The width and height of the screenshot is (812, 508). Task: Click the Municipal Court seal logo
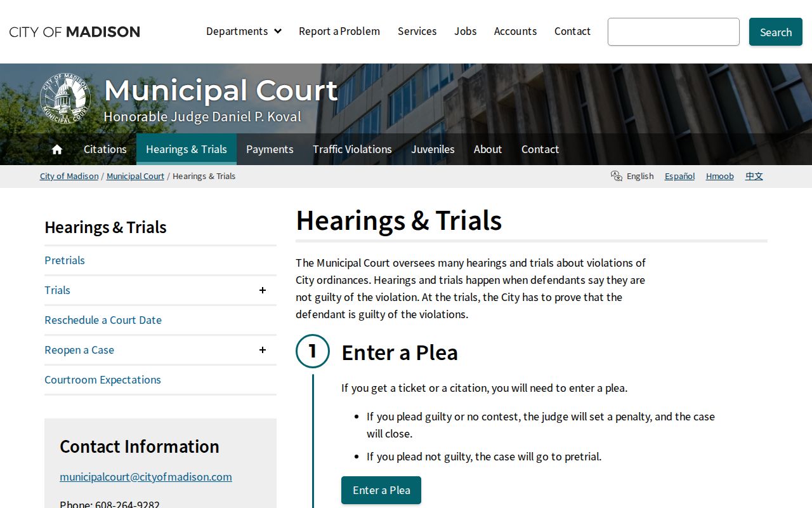65,98
